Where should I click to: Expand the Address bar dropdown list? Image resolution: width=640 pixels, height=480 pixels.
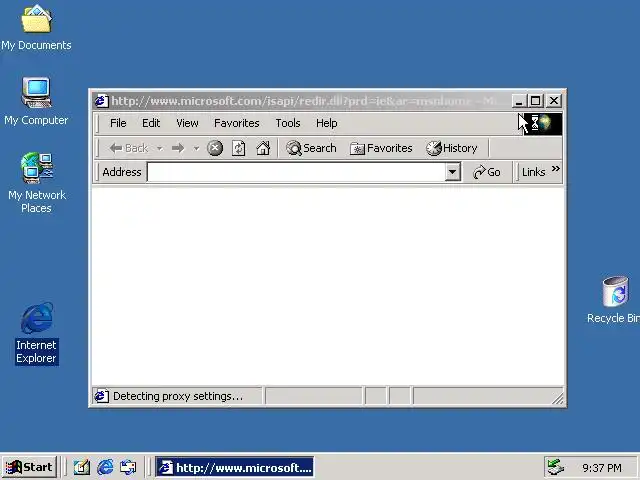tap(452, 172)
